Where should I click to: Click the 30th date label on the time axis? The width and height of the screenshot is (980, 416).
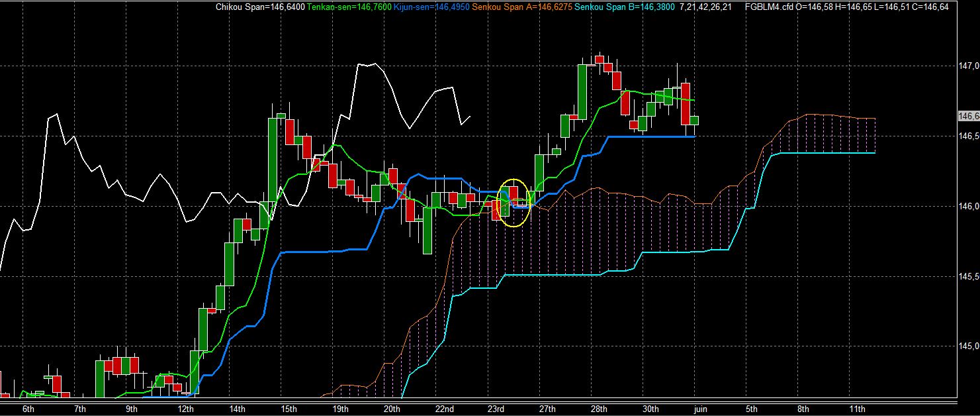(651, 409)
